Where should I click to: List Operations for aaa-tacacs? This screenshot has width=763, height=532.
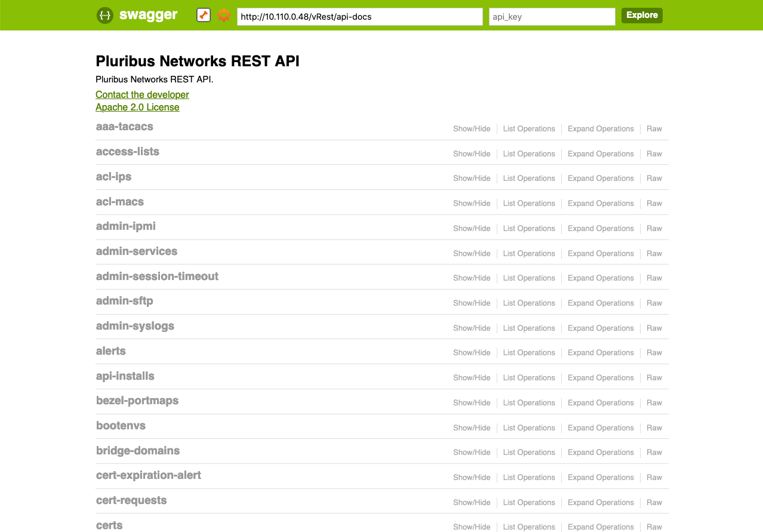tap(529, 129)
